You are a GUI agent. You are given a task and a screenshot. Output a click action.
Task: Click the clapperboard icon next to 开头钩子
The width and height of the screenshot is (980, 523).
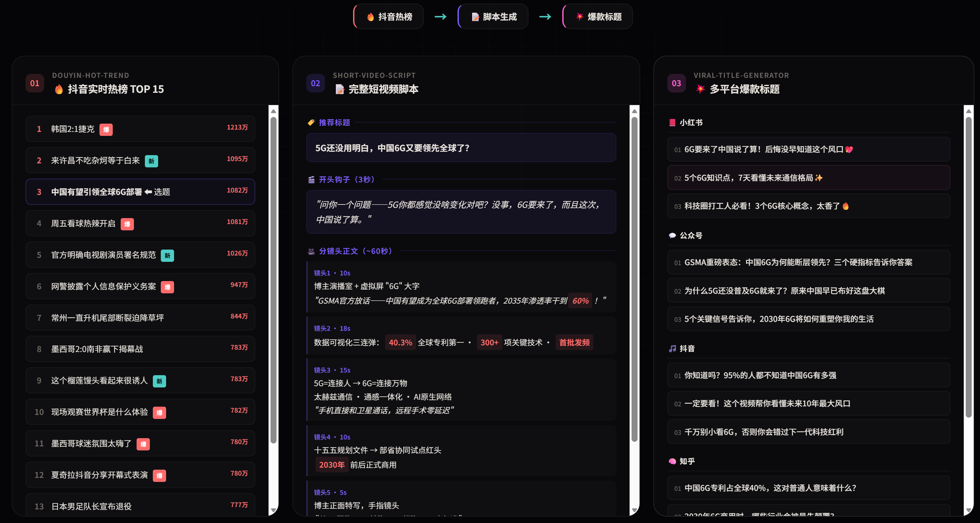(311, 180)
